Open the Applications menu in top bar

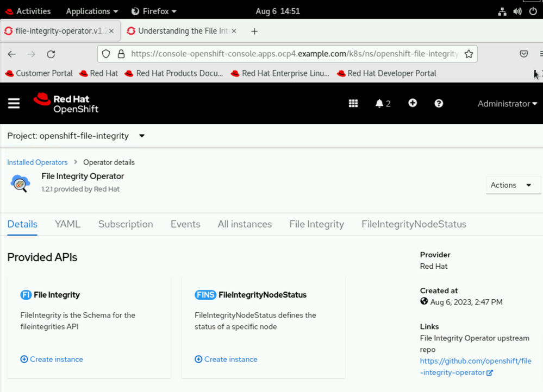pyautogui.click(x=91, y=11)
